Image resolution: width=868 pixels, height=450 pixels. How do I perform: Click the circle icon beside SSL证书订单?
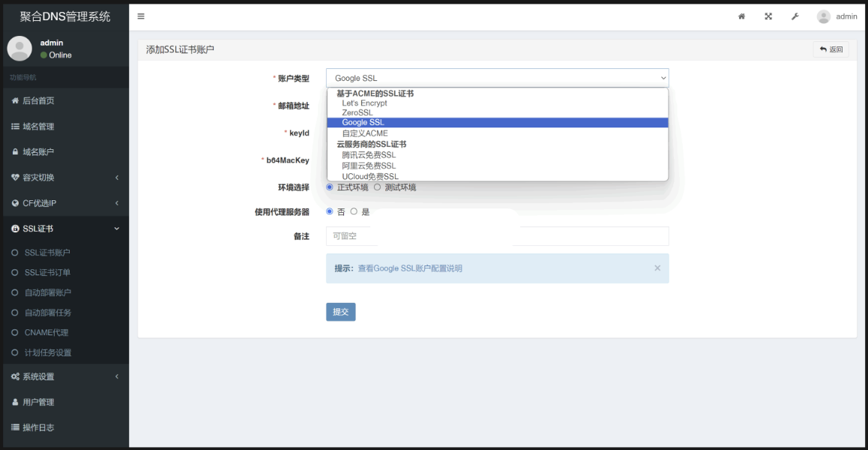tap(15, 273)
